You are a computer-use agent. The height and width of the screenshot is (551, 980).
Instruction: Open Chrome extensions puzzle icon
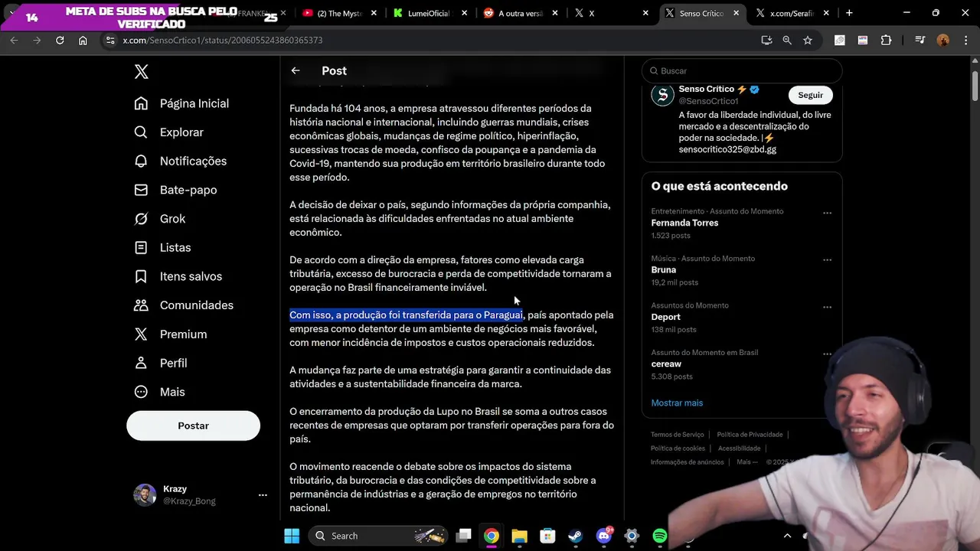[887, 40]
